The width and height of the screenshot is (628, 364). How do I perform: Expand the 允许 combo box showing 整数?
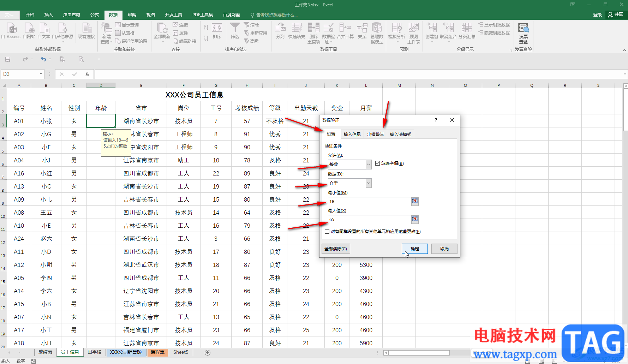(x=369, y=165)
